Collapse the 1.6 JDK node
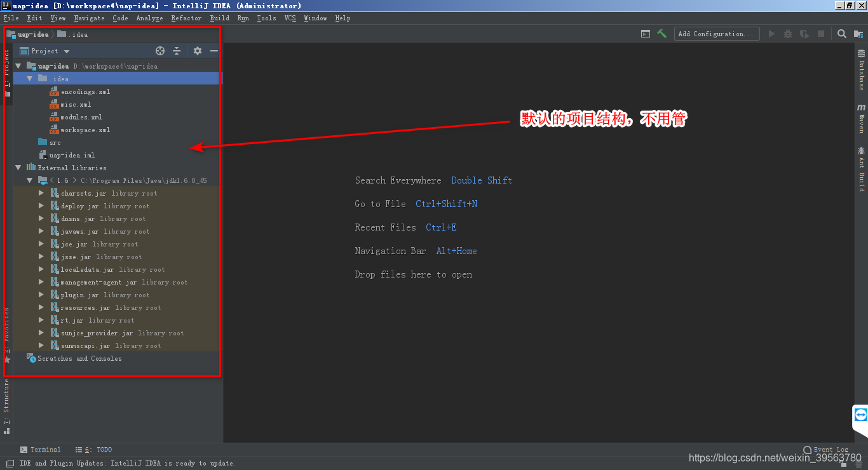The width and height of the screenshot is (868, 470). pos(29,180)
